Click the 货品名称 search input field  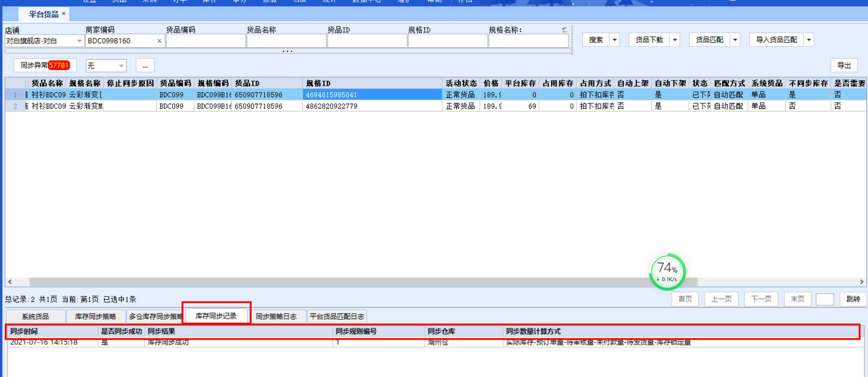pyautogui.click(x=286, y=41)
